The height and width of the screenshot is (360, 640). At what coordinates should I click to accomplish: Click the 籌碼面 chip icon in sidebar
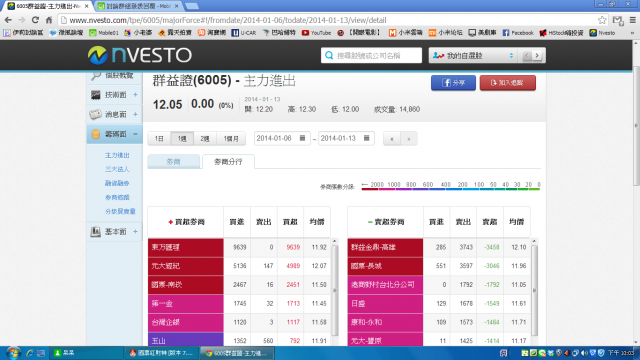pos(96,134)
